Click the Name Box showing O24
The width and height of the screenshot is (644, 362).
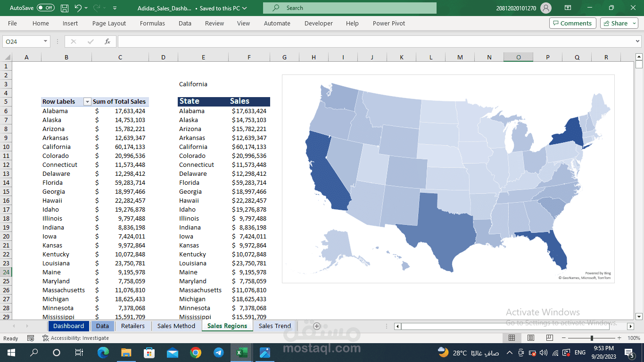point(22,41)
